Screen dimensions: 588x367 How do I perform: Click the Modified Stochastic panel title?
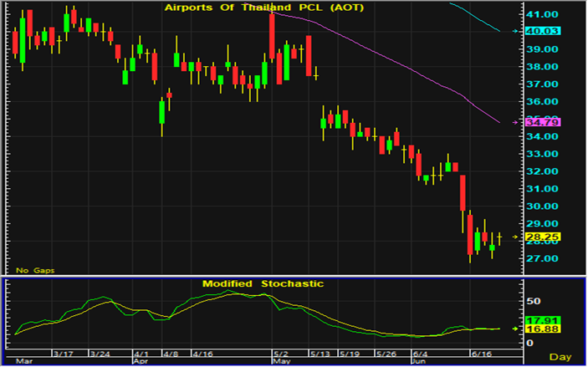click(x=263, y=283)
